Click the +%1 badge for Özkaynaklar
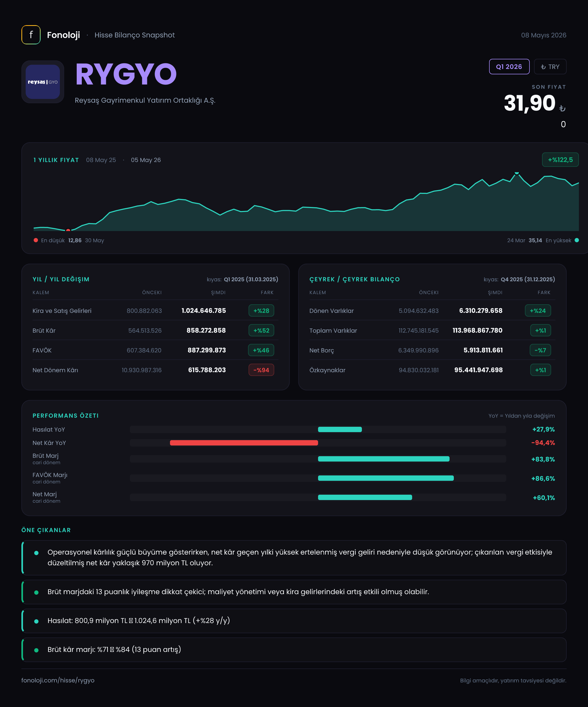This screenshot has width=588, height=707. [540, 370]
